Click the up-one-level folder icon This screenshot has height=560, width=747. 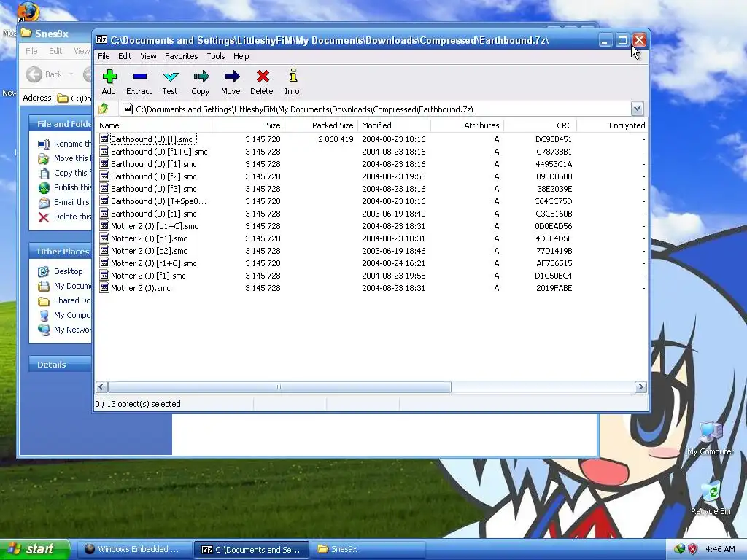[104, 109]
